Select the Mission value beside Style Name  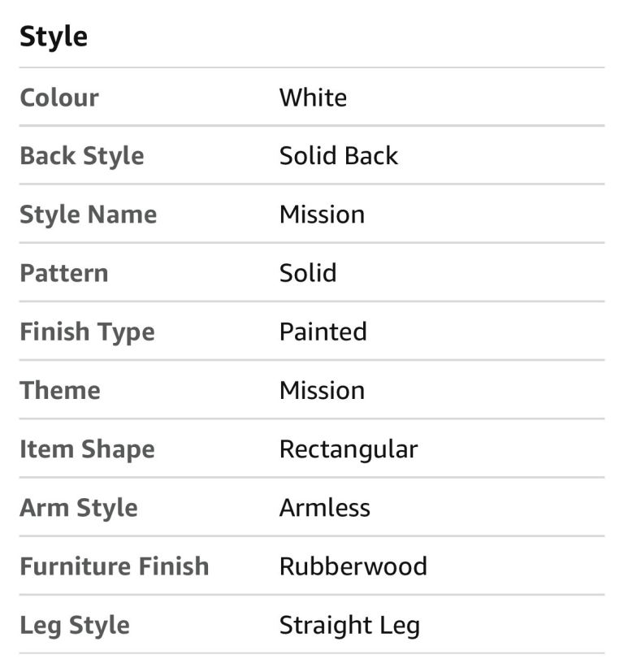tap(322, 215)
